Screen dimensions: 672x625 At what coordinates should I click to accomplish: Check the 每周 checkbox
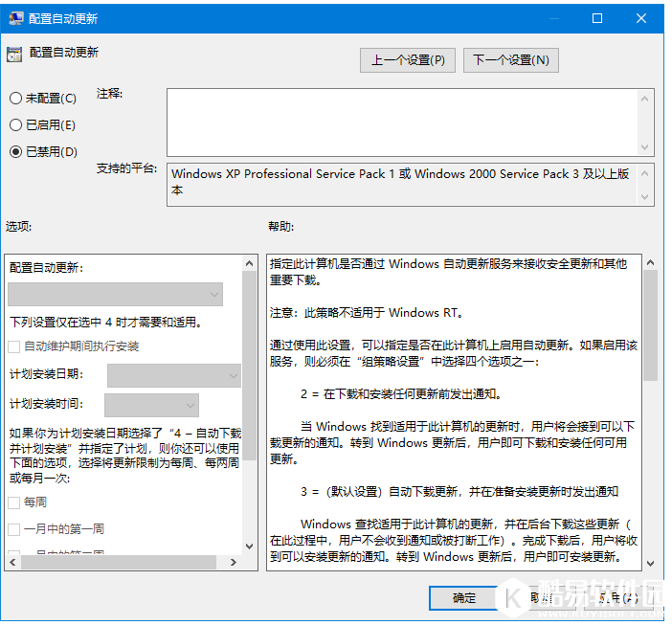click(x=14, y=502)
